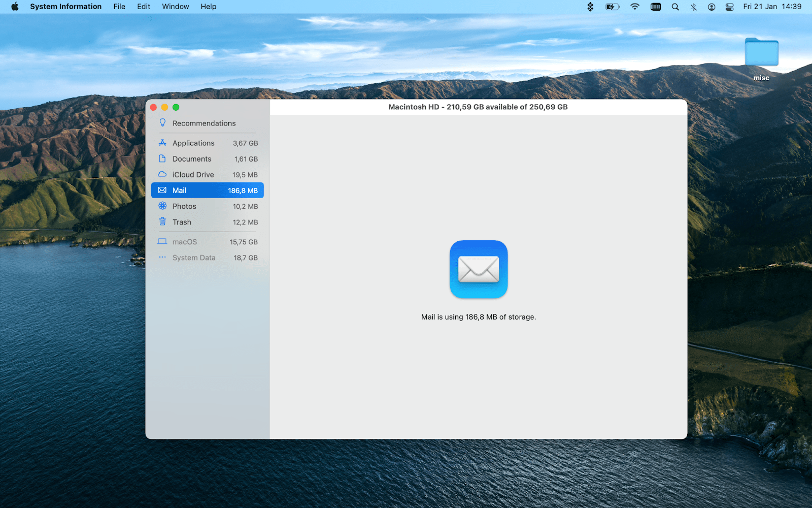Open Control Center toggles icon
Image resolution: width=812 pixels, height=508 pixels.
(730, 7)
